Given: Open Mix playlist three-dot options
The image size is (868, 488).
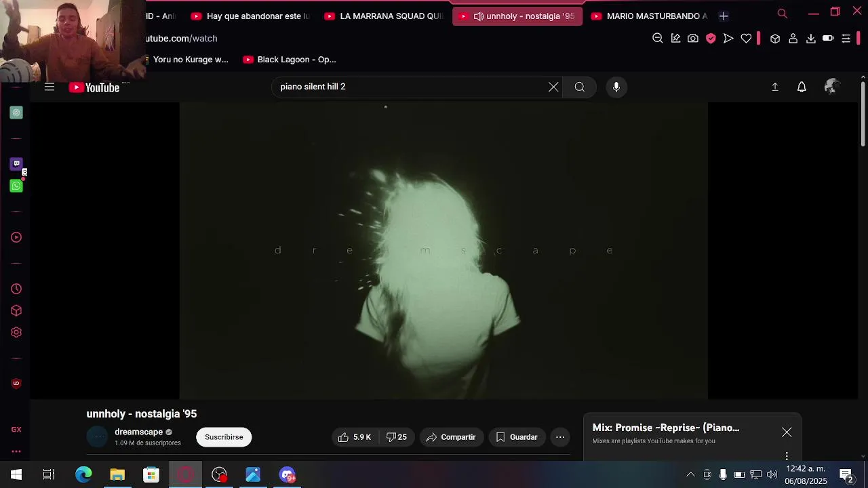Looking at the screenshot, I should 787,455.
